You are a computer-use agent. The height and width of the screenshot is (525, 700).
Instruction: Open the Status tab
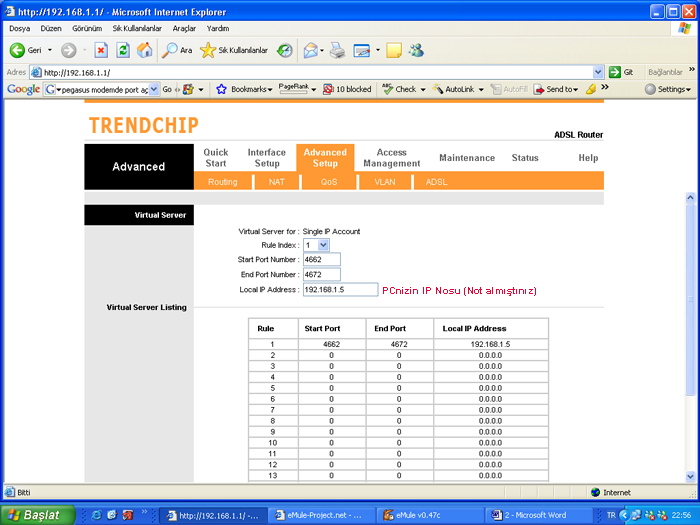pyautogui.click(x=525, y=158)
